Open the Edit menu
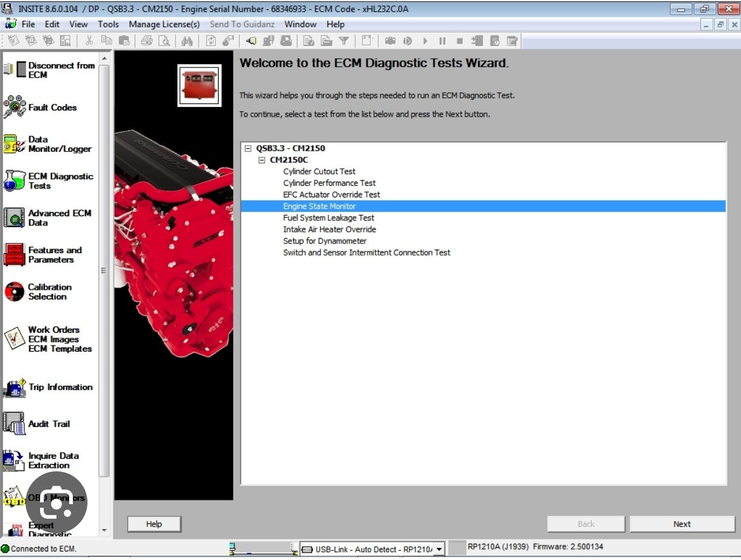This screenshot has height=560, width=741. pos(52,24)
